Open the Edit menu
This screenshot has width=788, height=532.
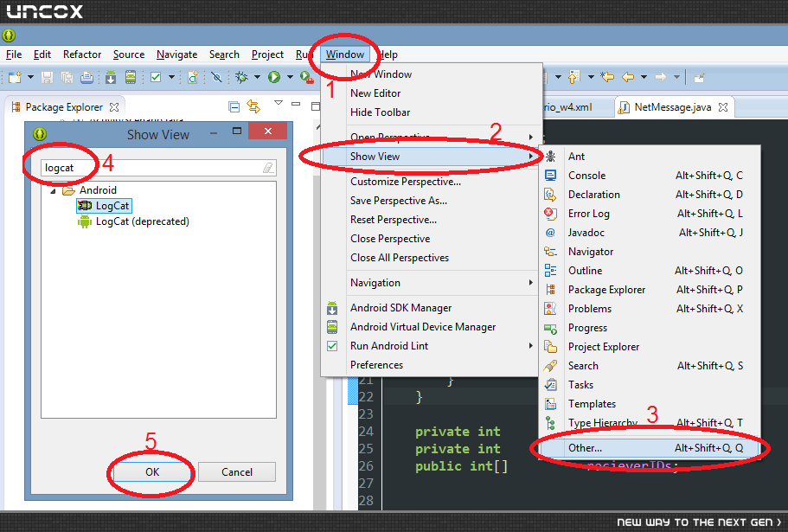point(42,54)
